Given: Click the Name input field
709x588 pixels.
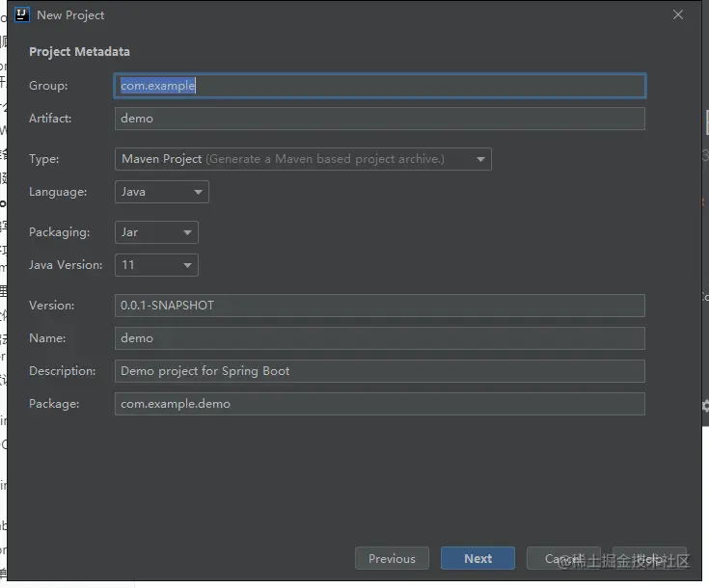Looking at the screenshot, I should tap(380, 338).
